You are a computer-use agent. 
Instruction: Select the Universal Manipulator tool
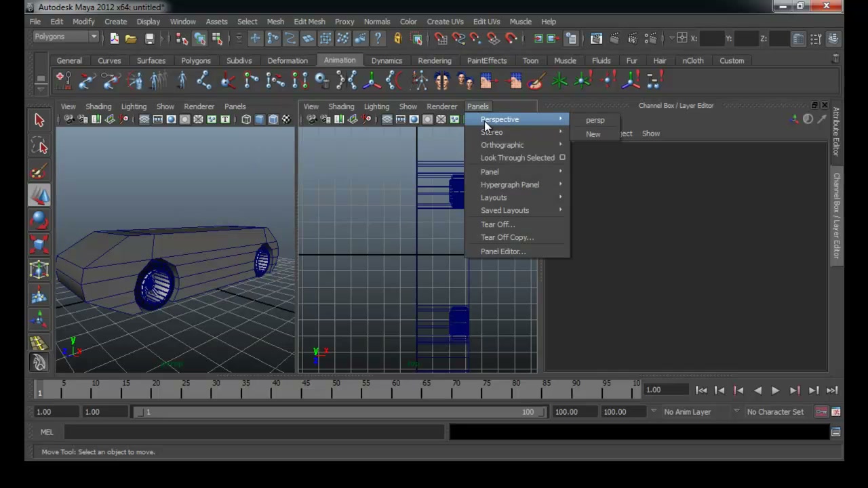pos(39,270)
